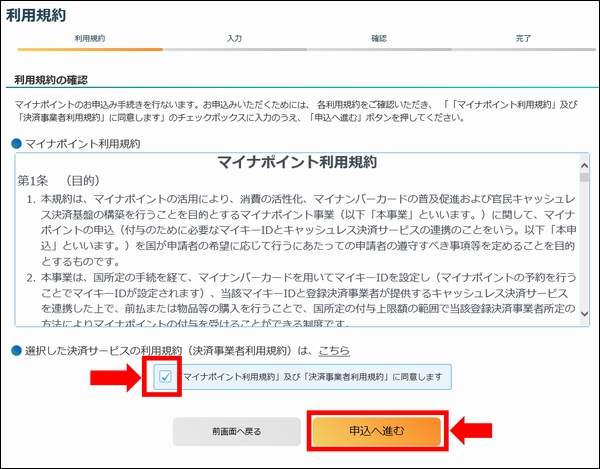Check the agreement checkbox for both terms
Screen dimensions: 600x469
165,377
